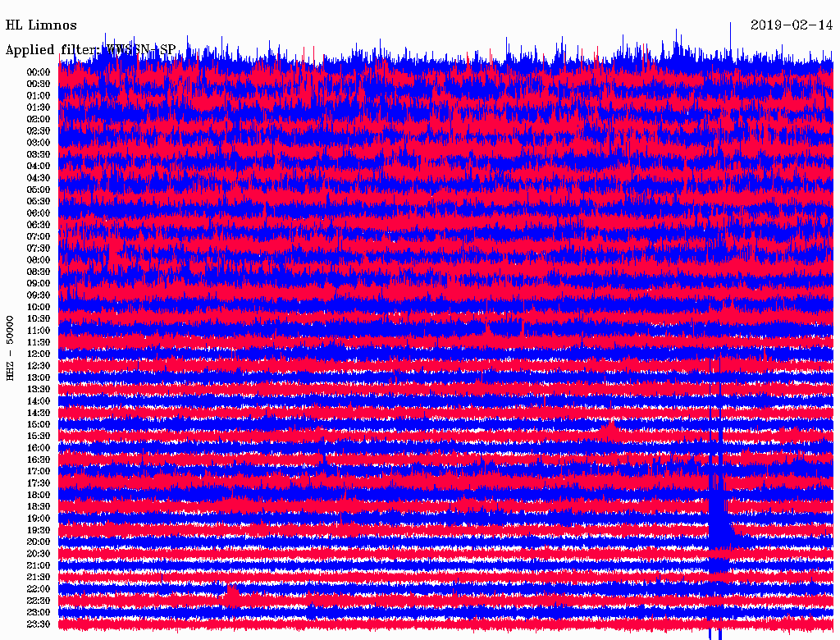Select the 12:00 time row label
The image size is (840, 640).
click(39, 354)
